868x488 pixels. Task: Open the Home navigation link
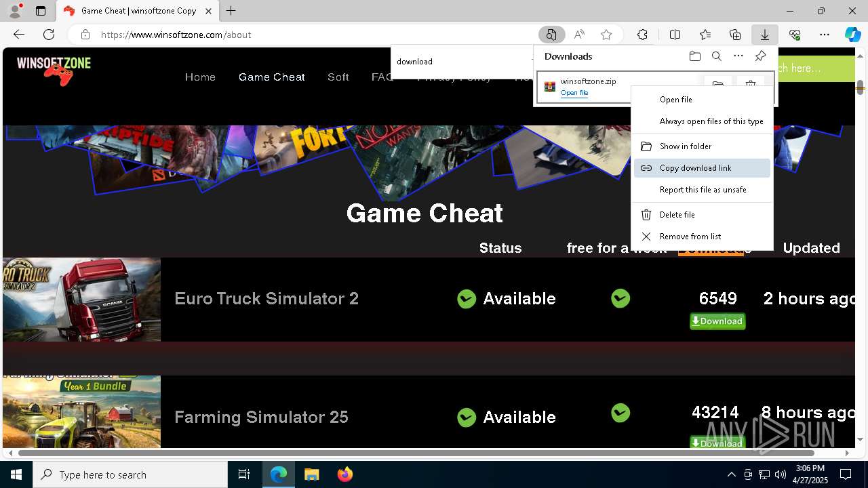(x=200, y=77)
